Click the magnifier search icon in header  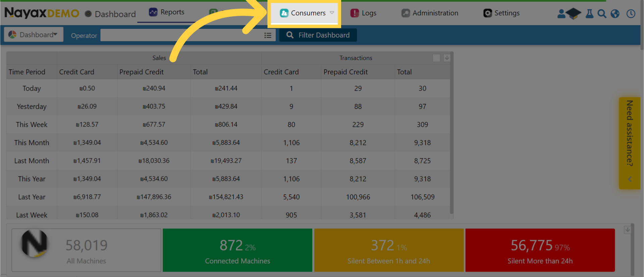602,14
